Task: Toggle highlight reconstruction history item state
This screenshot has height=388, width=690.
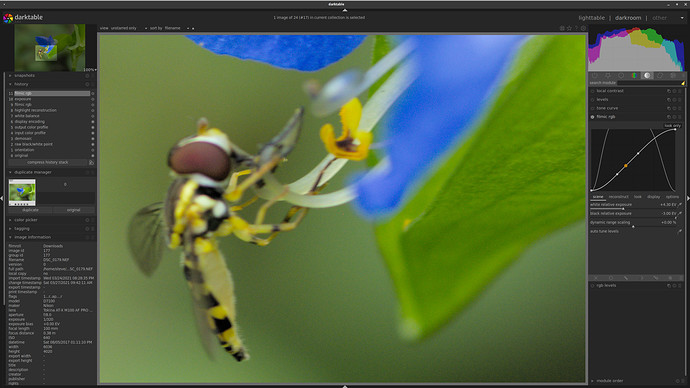Action: coord(92,110)
